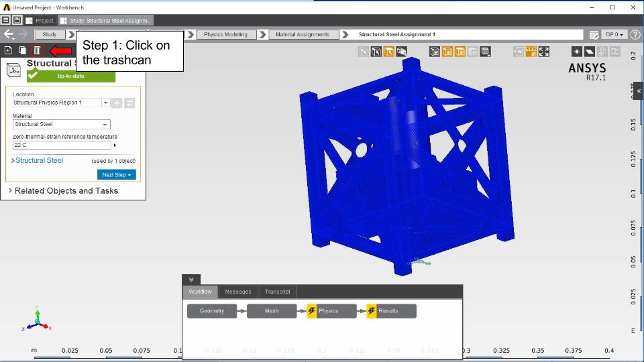Click the lighting bulb icon
Screen dimensions: 644x362
coord(577,52)
